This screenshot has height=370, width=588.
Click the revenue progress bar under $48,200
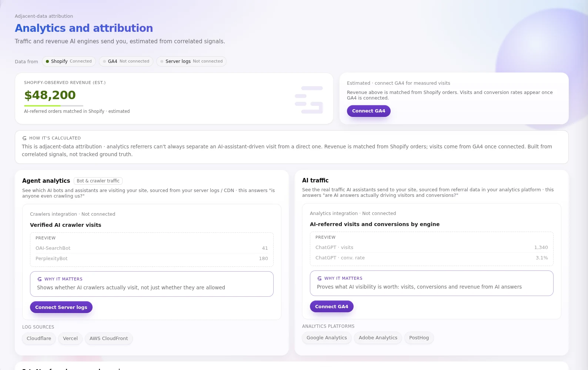54,106
